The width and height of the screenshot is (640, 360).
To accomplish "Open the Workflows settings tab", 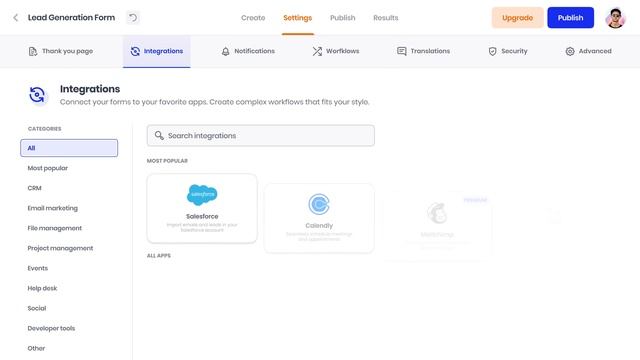I will [x=336, y=51].
